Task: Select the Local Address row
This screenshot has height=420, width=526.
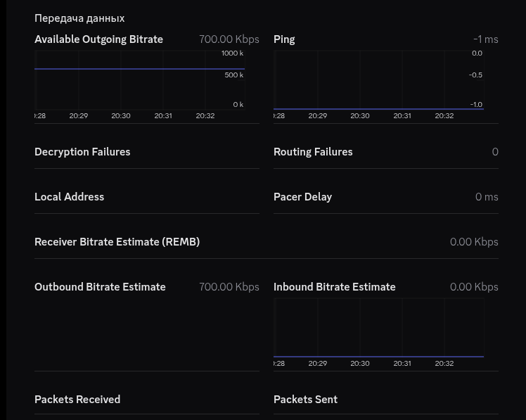Action: [147, 197]
